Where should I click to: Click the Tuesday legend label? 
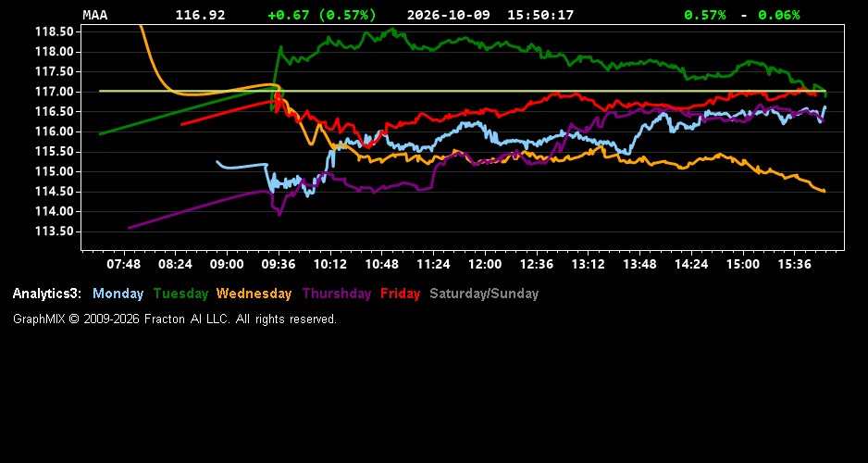pos(180,294)
